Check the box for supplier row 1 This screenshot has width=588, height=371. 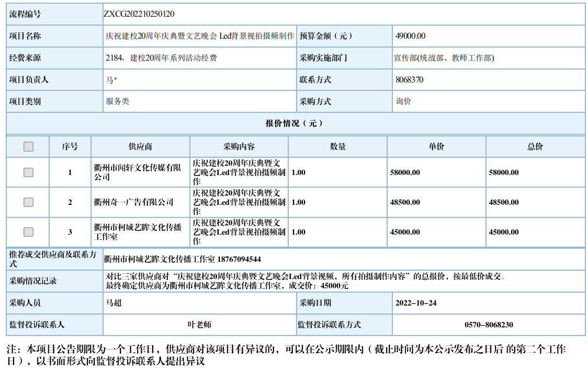28,172
